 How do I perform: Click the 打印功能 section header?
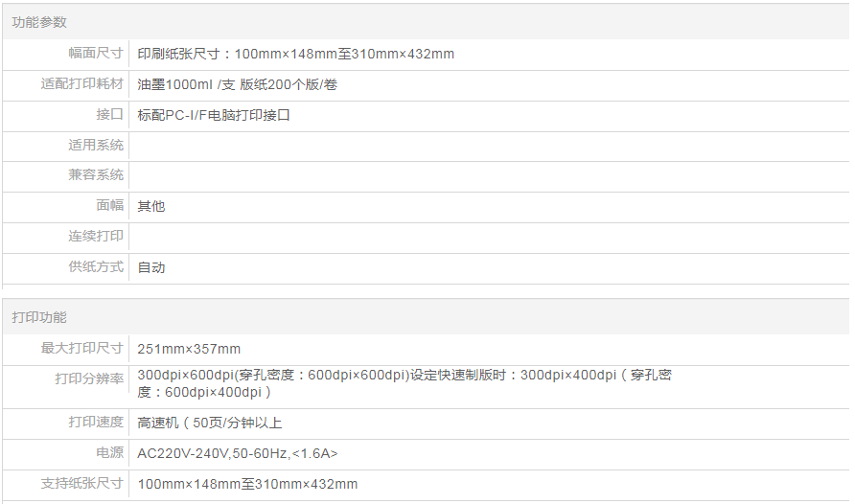coord(39,317)
